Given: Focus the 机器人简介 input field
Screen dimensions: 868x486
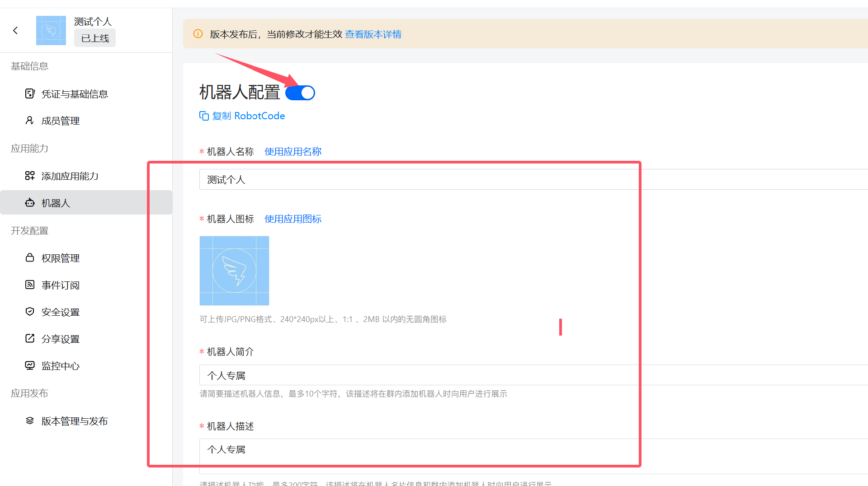Looking at the screenshot, I should coord(533,375).
